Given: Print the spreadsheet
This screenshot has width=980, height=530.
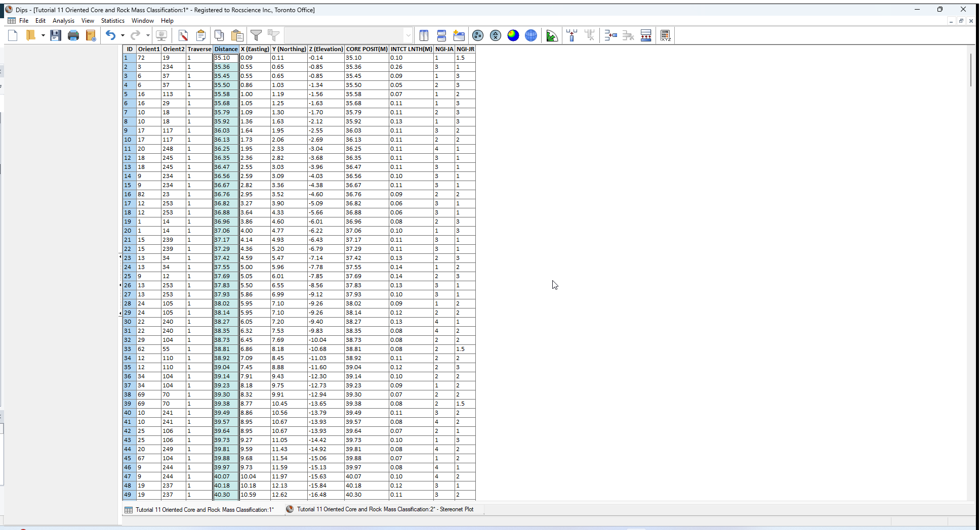Looking at the screenshot, I should click(73, 35).
